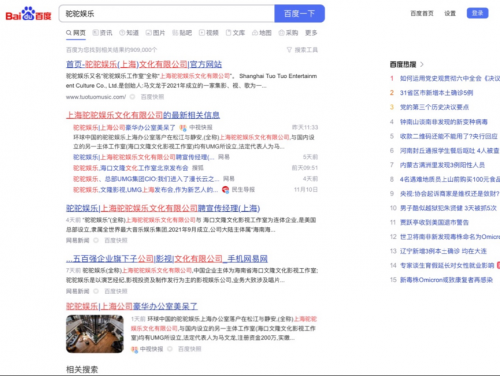The image size is (500, 376).
Task: Open result 首页-驼驼娱乐(上海)文化有限公司|官方网站
Action: point(144,64)
